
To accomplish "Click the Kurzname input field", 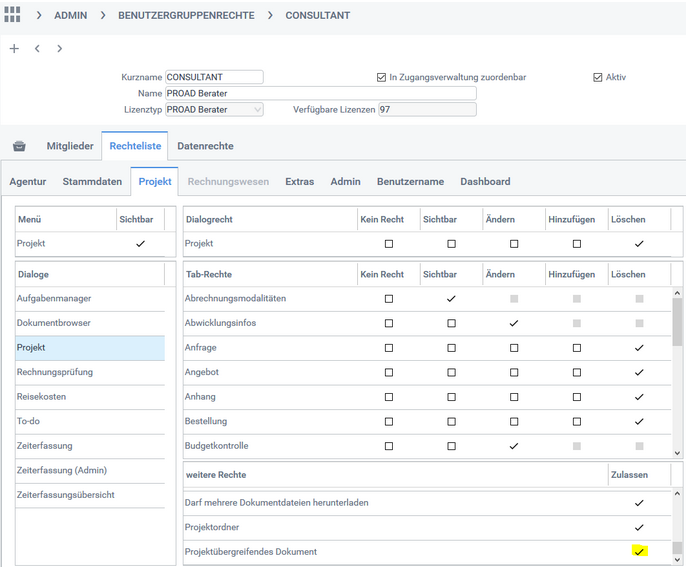I will (x=214, y=77).
